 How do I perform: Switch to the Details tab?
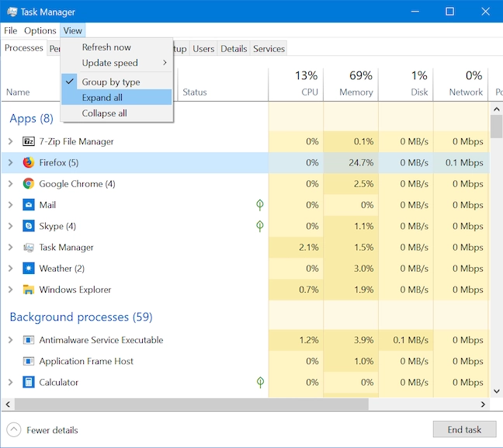pos(234,49)
